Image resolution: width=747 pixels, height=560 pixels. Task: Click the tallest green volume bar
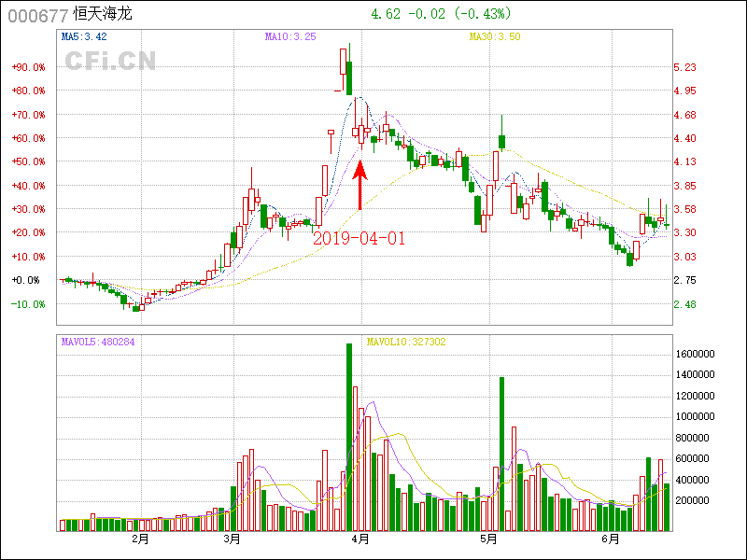pyautogui.click(x=349, y=436)
